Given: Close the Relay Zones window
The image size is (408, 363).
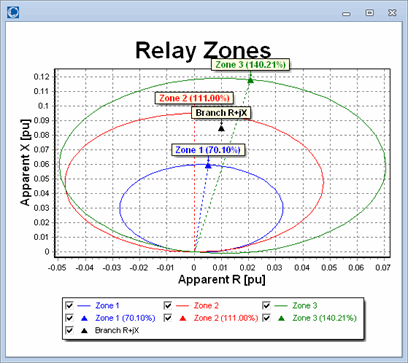Looking at the screenshot, I should coord(392,13).
